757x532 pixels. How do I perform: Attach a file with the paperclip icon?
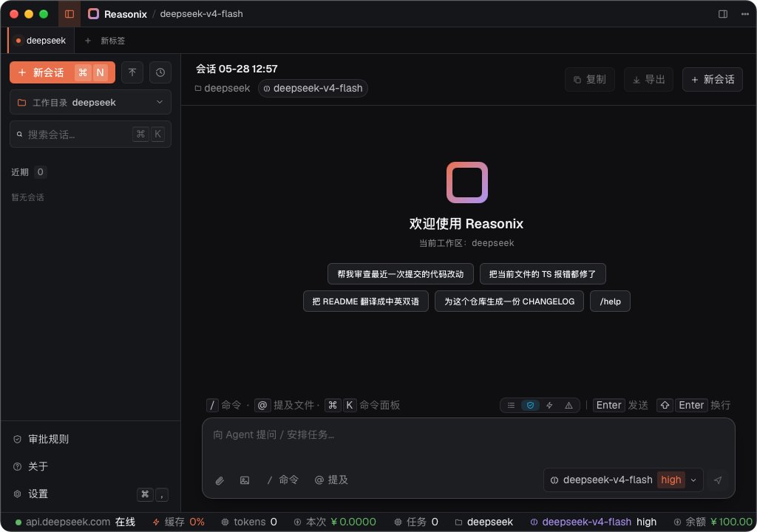(x=220, y=480)
